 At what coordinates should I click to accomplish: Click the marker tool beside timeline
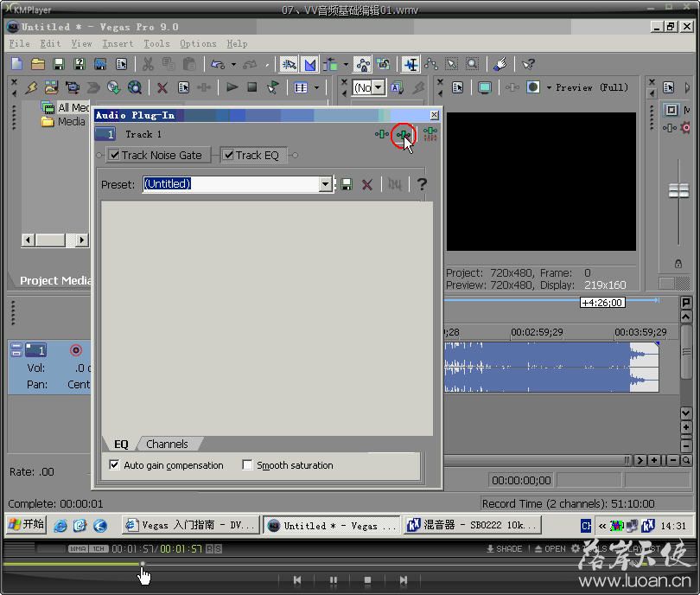[x=686, y=303]
